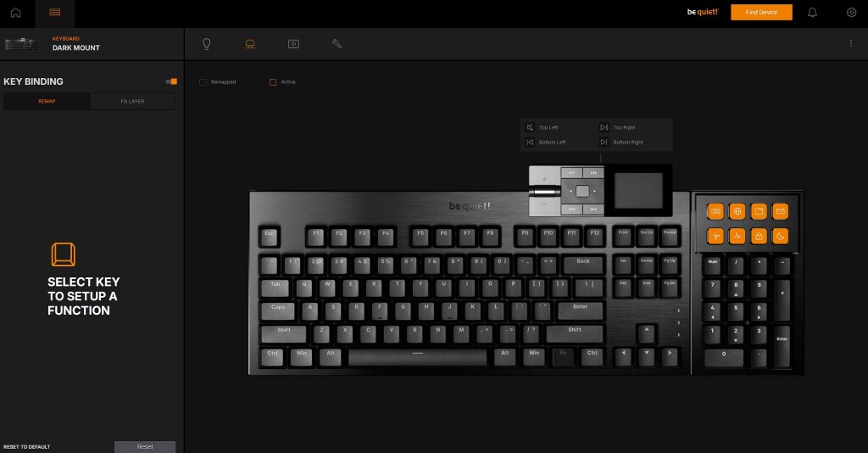Select the orange moon sleep macro key
This screenshot has height=453, width=868.
pos(781,237)
